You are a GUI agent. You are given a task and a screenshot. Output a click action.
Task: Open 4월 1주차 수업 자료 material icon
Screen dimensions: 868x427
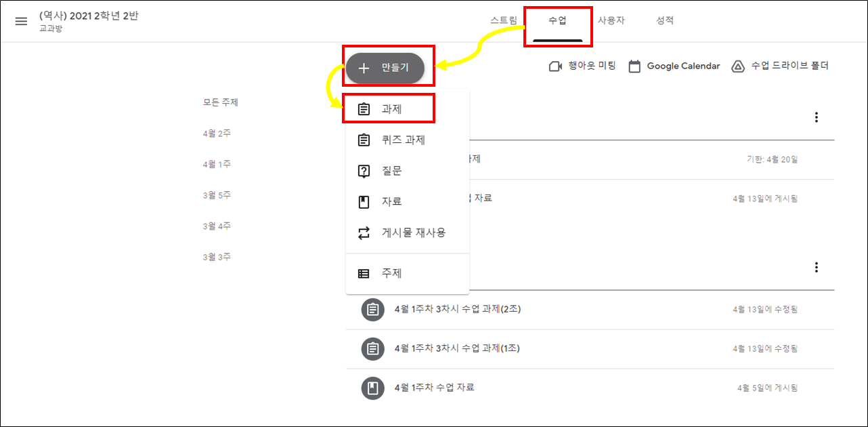372,388
